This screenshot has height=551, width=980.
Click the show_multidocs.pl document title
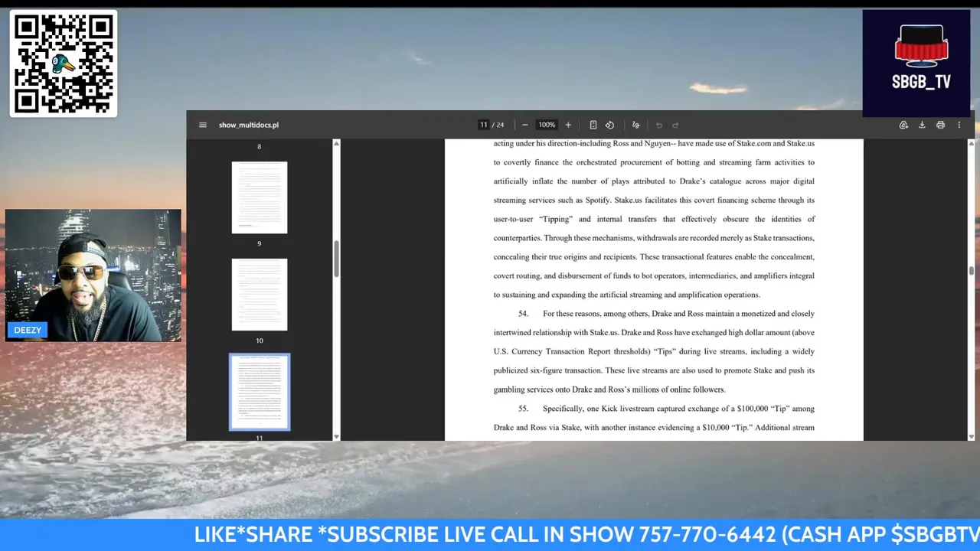pyautogui.click(x=249, y=125)
